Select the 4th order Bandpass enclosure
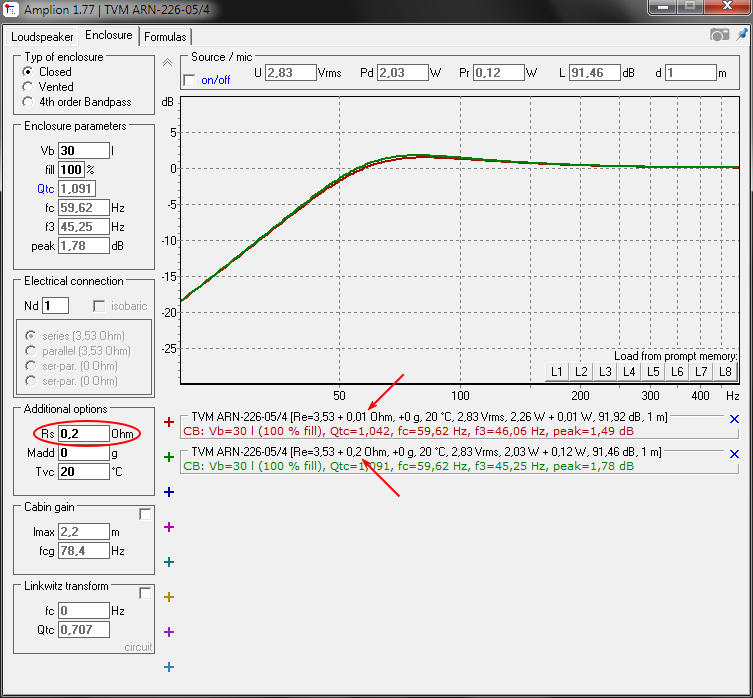 point(28,102)
